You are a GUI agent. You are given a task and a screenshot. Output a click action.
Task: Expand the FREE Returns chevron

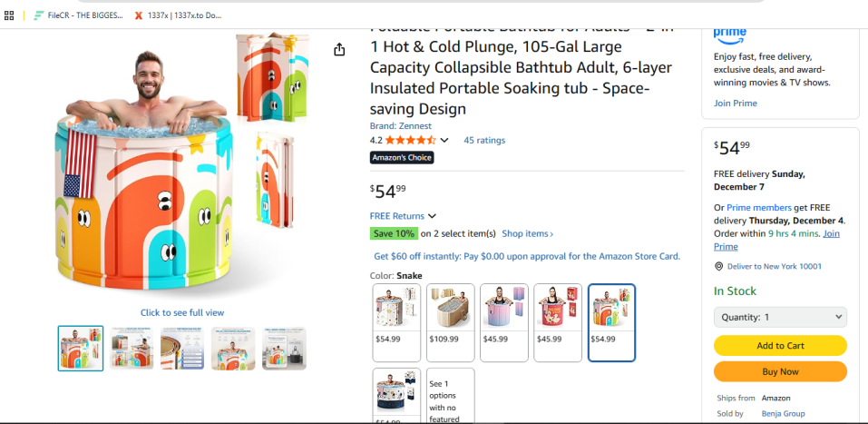(432, 216)
